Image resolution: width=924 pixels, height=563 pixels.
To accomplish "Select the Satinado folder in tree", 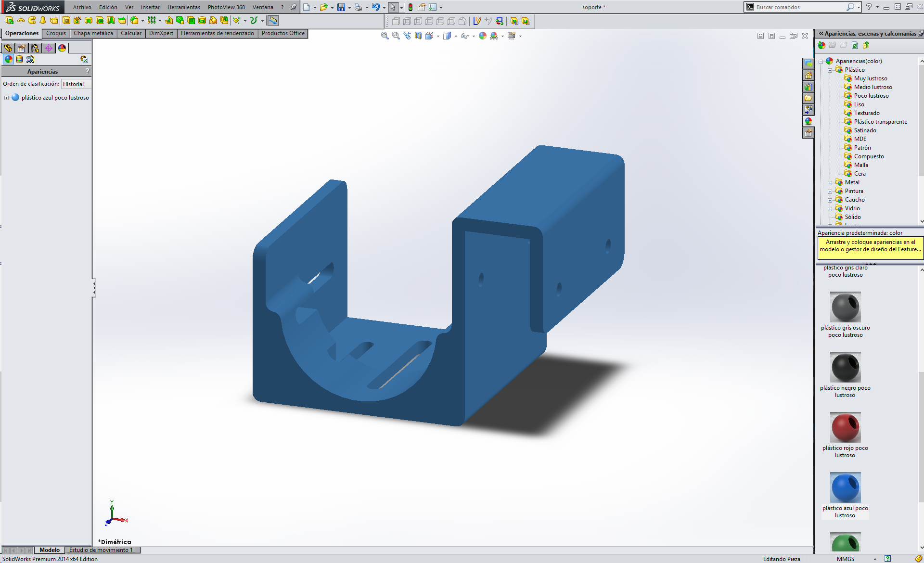I will pyautogui.click(x=865, y=130).
